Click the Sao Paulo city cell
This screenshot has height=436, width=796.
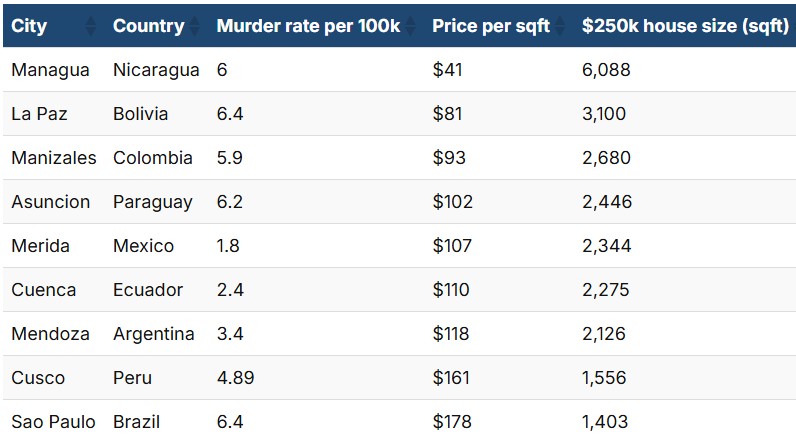point(53,422)
